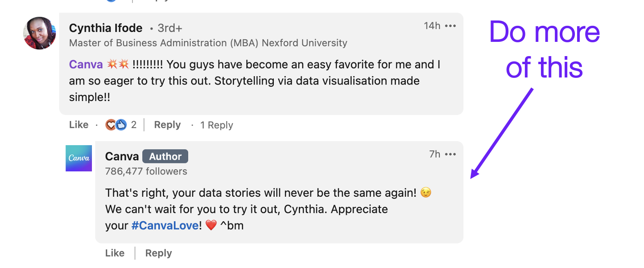The width and height of the screenshot is (644, 268).
Task: Open Cynthia Ifode's profile picture
Action: point(40,33)
